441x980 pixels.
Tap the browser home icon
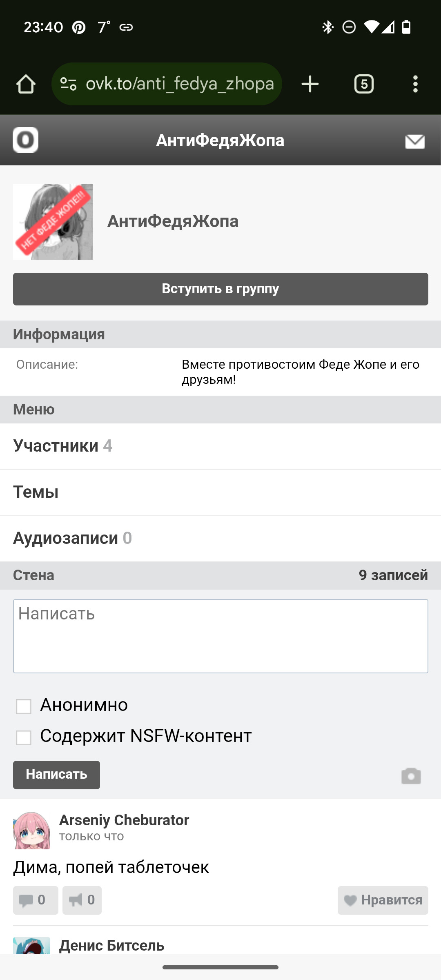26,84
